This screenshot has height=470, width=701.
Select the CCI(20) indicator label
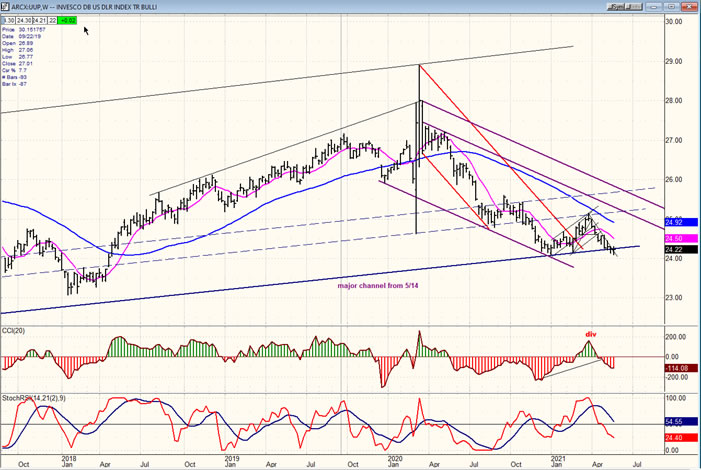13,331
